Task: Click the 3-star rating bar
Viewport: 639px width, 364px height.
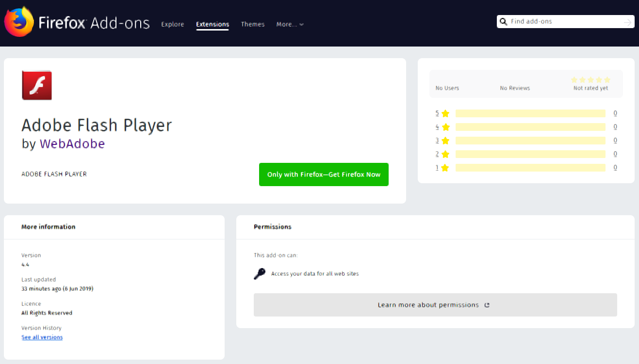Action: (530, 141)
